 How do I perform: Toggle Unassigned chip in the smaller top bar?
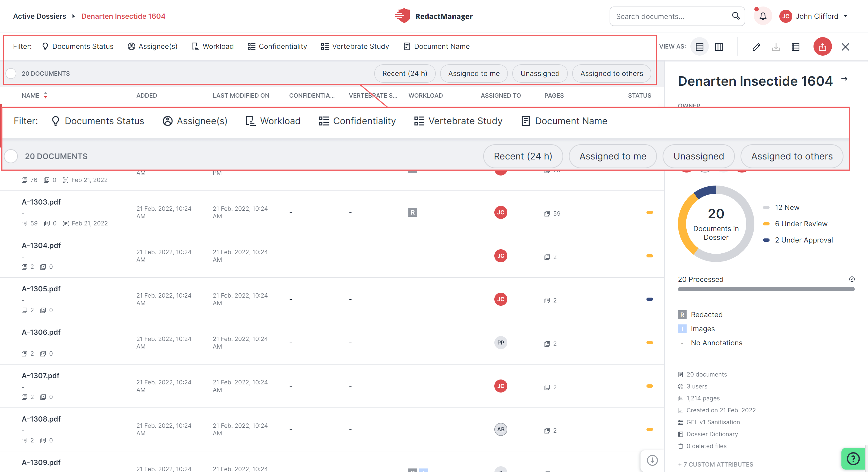(540, 74)
